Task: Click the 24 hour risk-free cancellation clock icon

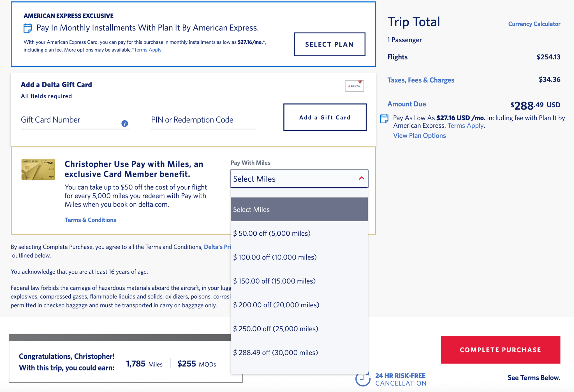Action: 363,380
